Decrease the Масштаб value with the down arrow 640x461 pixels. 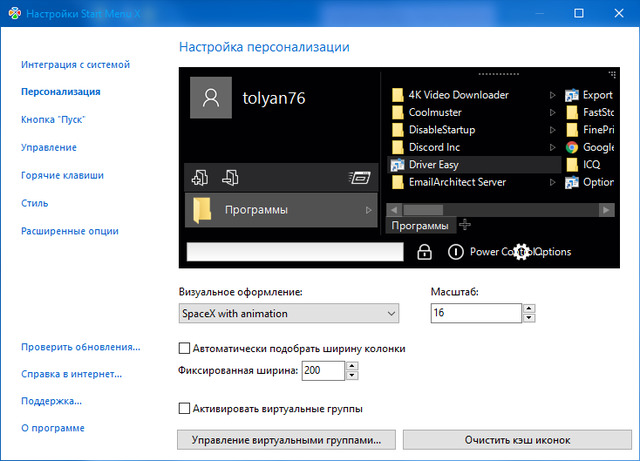(x=529, y=318)
